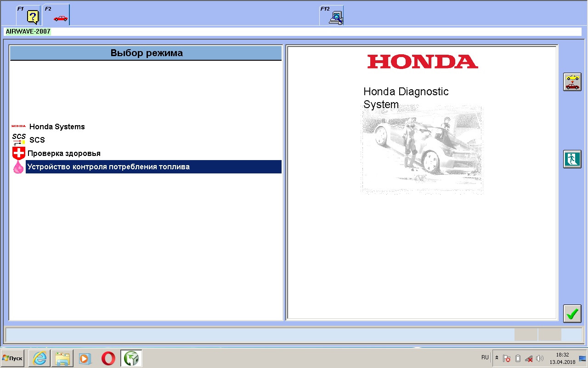Open the F1 help button

[x=28, y=15]
